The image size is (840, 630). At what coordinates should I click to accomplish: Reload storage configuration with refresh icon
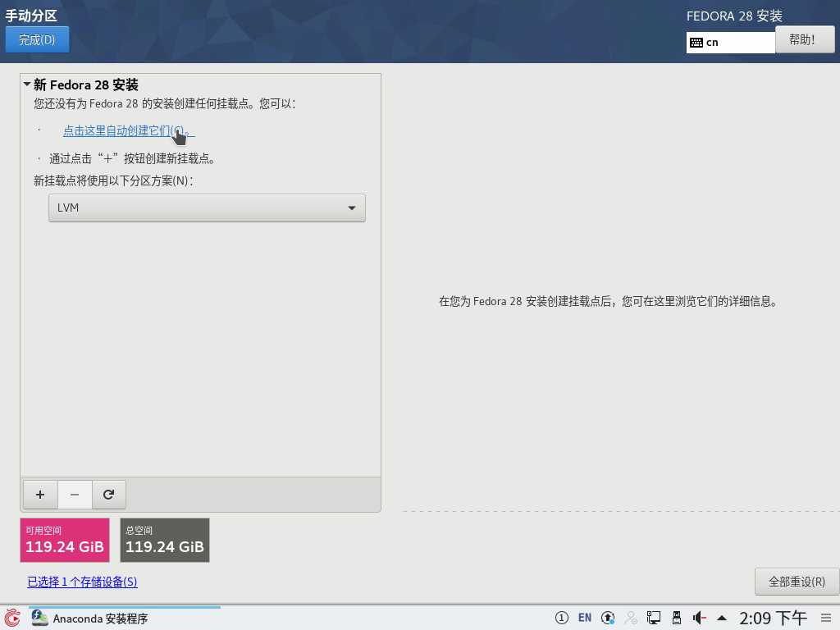coord(109,495)
